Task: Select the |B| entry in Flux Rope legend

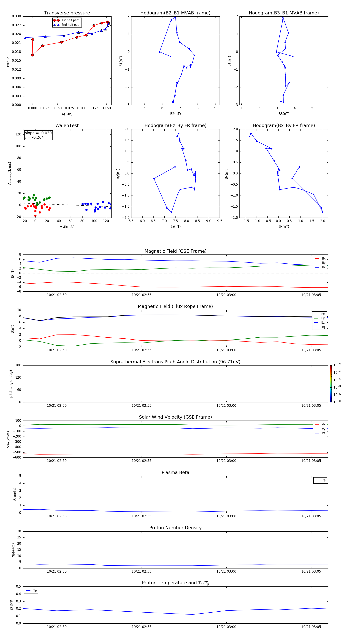Action: pos(320,327)
